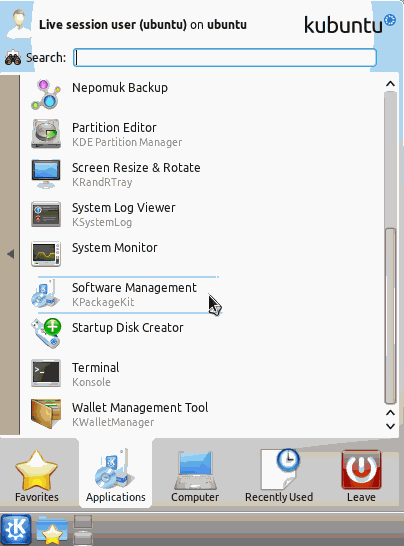Click the back arrow on left sidebar
The width and height of the screenshot is (404, 546).
[10, 254]
